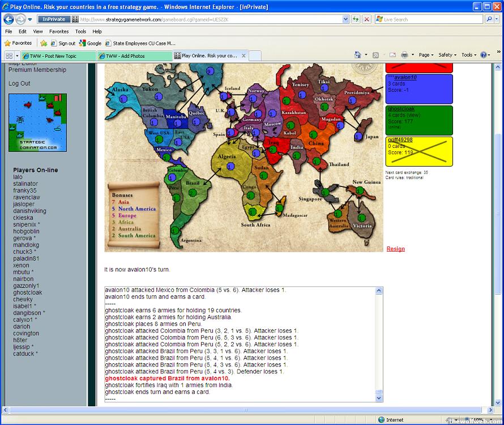Screen dimensions: 504x425
Task: Click the avalon10 player name link
Action: 405,77
